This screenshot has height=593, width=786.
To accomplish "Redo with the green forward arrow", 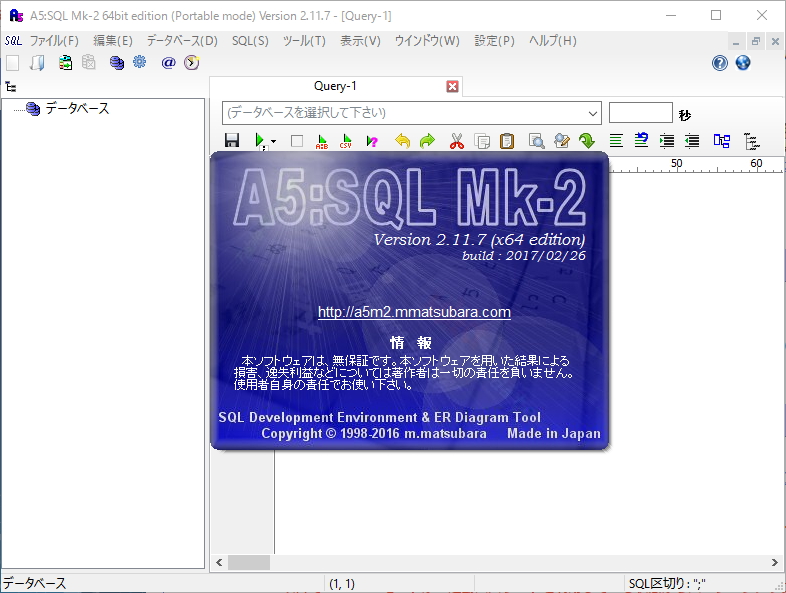I will 427,141.
